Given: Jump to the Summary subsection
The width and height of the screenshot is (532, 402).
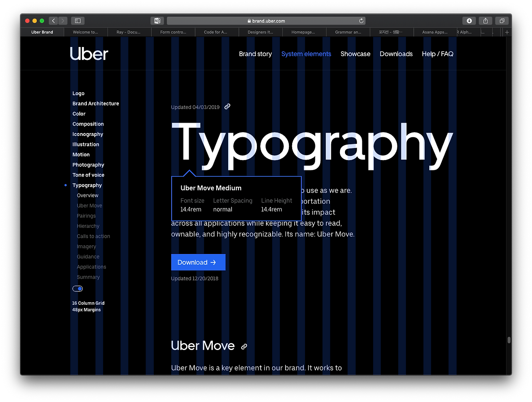Looking at the screenshot, I should tap(88, 277).
